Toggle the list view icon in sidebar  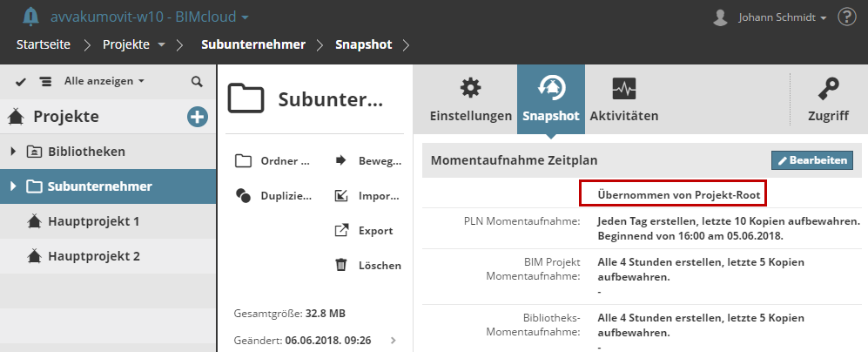[x=44, y=81]
